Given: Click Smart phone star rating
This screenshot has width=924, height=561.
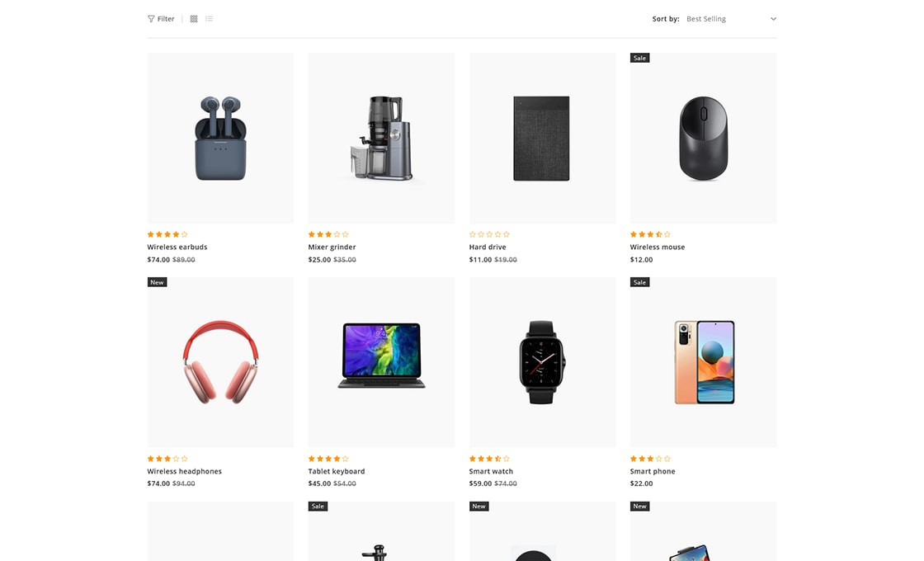Looking at the screenshot, I should [x=650, y=459].
